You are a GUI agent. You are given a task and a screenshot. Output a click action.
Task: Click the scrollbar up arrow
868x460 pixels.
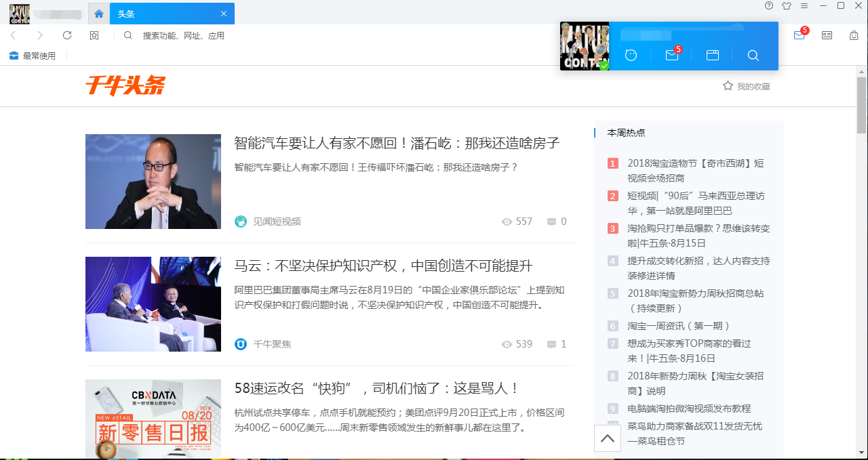(x=861, y=72)
